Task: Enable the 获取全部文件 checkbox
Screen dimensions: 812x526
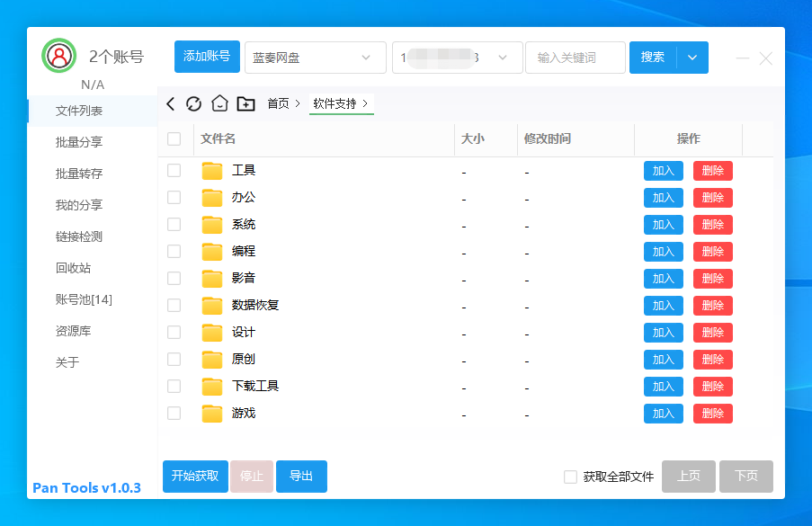Action: (570, 477)
